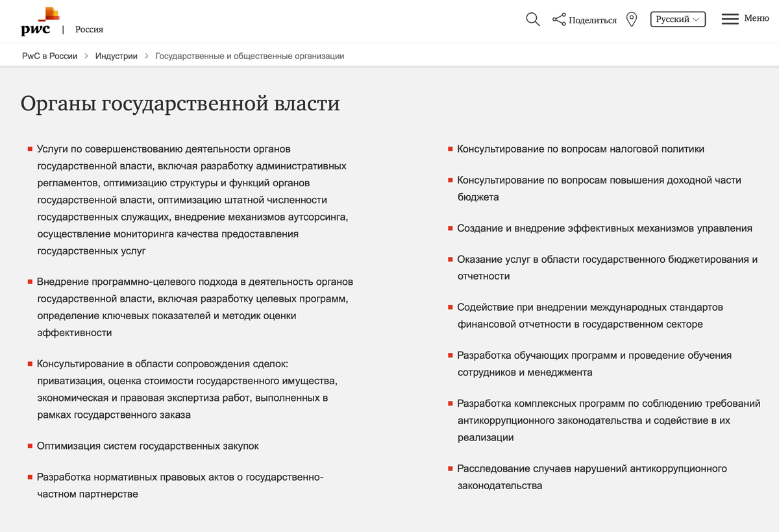Click bullet Внедрение программно-целевого подхода
Screen dimensions: 779x532
coord(195,308)
